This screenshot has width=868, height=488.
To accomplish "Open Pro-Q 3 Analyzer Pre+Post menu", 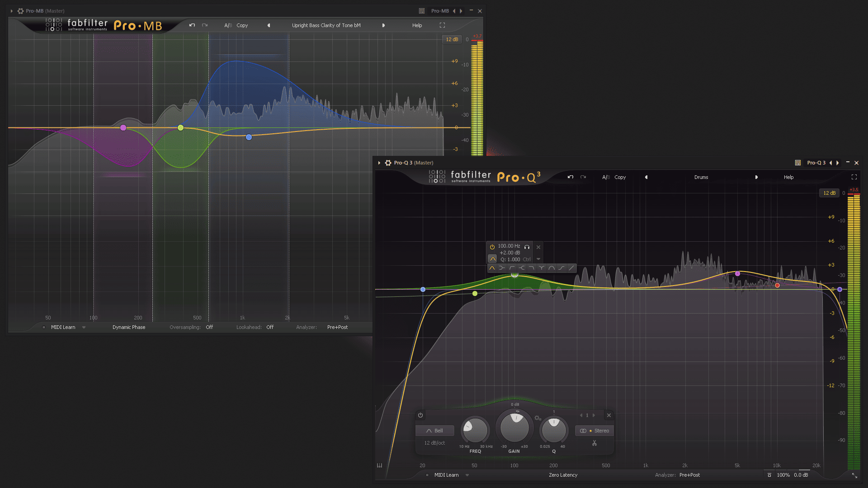I will (x=689, y=475).
